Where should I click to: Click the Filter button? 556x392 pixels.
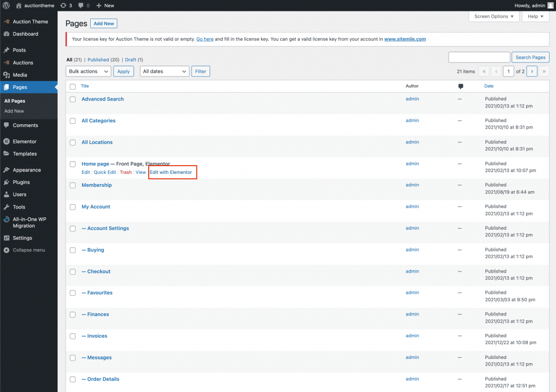[200, 71]
